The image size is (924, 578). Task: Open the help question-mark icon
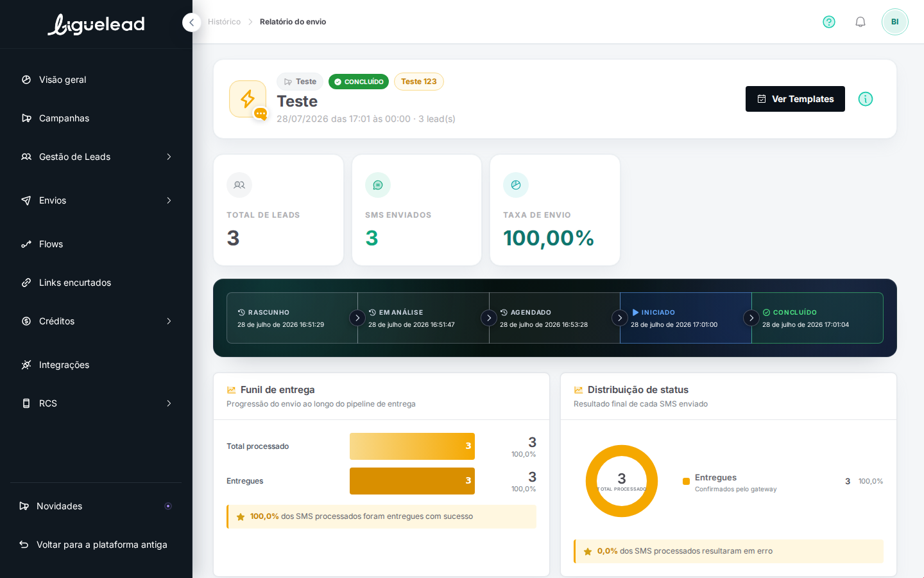[x=829, y=22]
